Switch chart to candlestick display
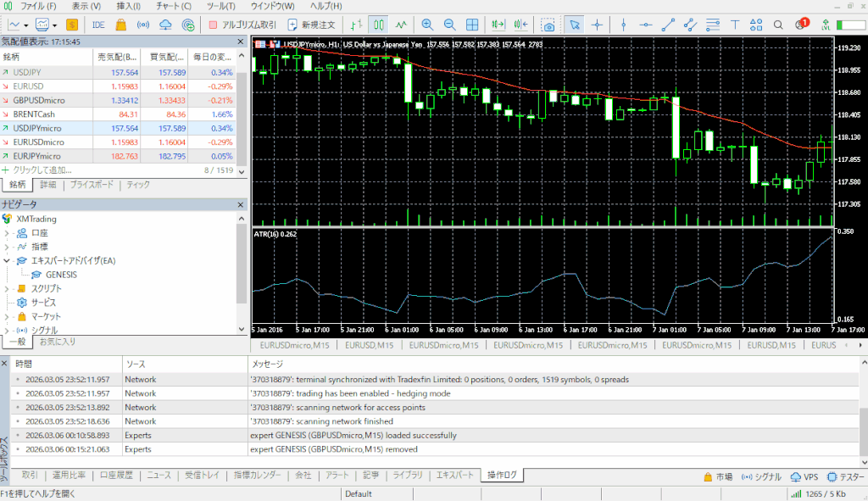 point(378,25)
